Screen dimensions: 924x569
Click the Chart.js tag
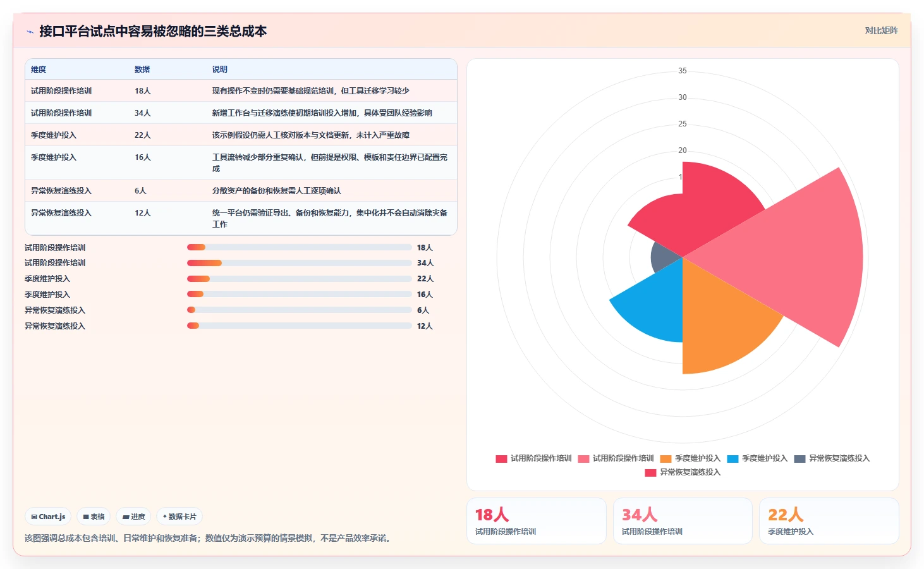tap(48, 517)
